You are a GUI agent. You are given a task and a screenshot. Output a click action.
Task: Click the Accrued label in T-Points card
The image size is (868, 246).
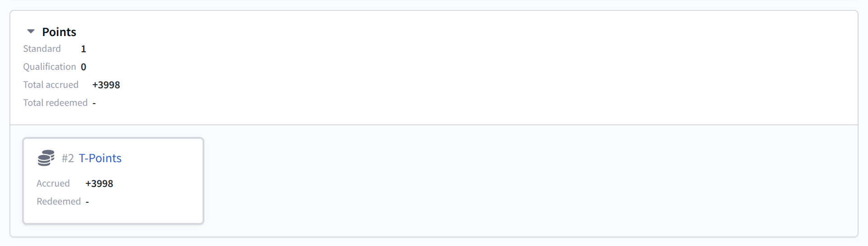pos(53,183)
